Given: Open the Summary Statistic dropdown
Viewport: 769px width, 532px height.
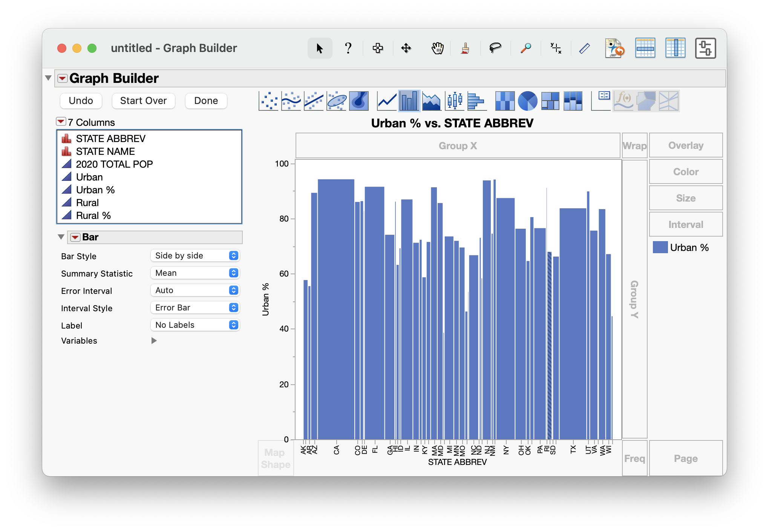Looking at the screenshot, I should click(x=195, y=273).
